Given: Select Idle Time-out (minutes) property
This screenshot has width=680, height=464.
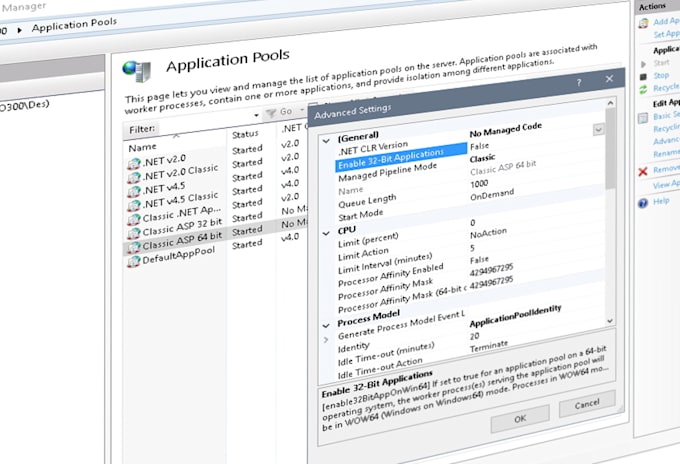Looking at the screenshot, I should coord(386,353).
